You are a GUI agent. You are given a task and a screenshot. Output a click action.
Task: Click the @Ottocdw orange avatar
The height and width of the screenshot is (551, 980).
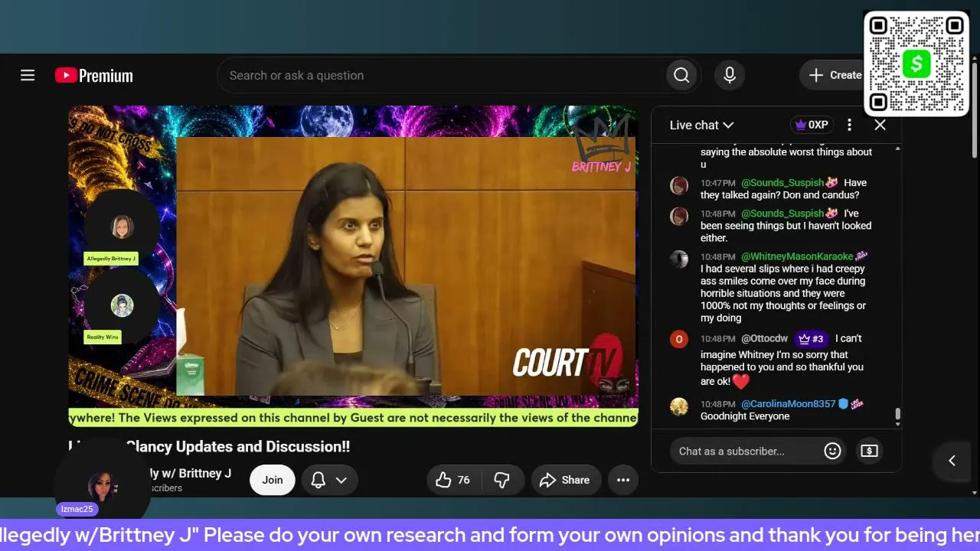(679, 339)
